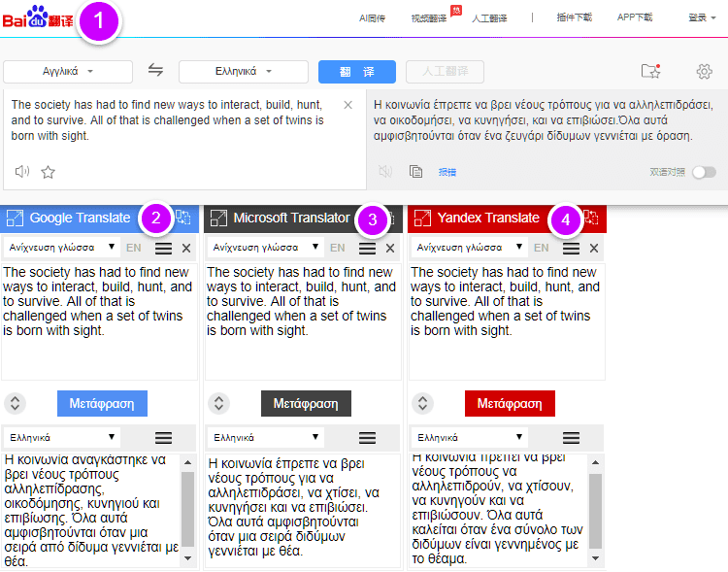Click Yandex output scrollbar down arrow
Screen dimensions: 728x572
click(595, 558)
